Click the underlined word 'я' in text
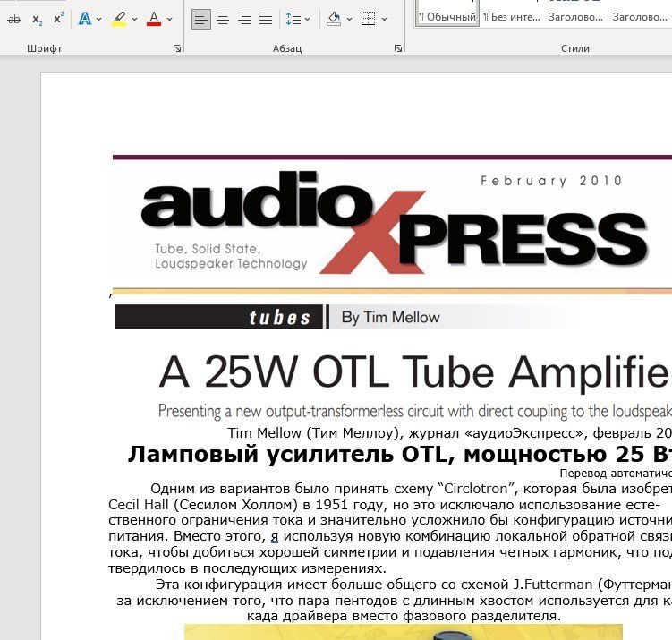Screen dimensions: 672x640 275,536
